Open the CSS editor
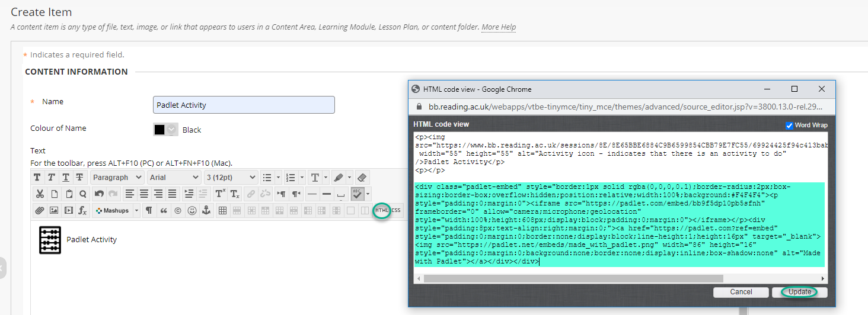The height and width of the screenshot is (315, 868). click(x=396, y=210)
